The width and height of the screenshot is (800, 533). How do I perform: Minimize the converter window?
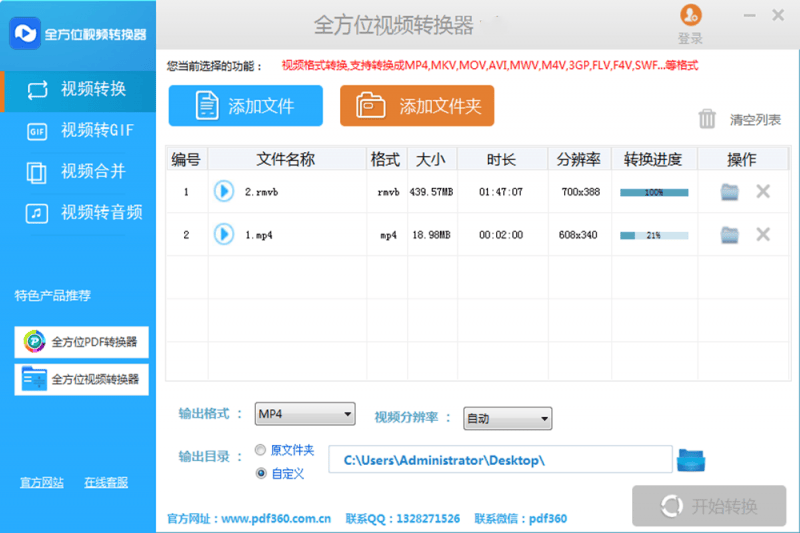click(x=749, y=16)
